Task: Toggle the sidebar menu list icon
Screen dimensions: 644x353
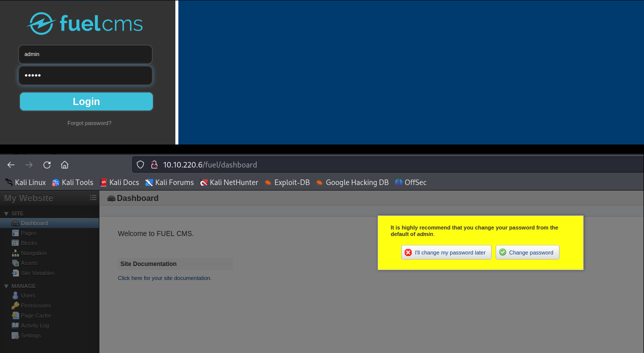Action: pyautogui.click(x=93, y=197)
